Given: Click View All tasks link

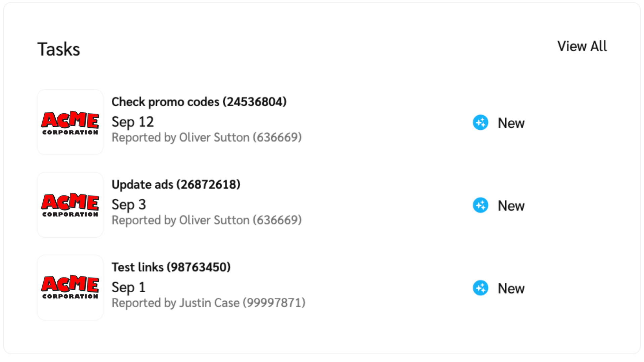Looking at the screenshot, I should (582, 46).
